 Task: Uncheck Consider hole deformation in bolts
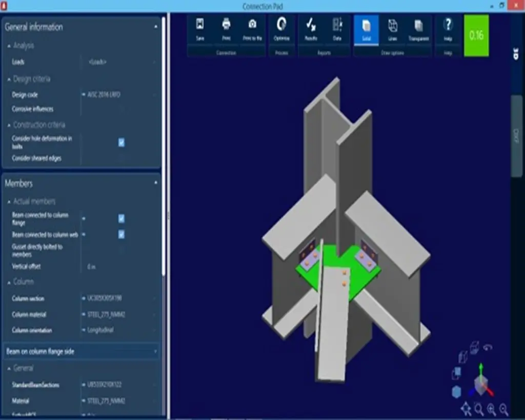pos(122,143)
